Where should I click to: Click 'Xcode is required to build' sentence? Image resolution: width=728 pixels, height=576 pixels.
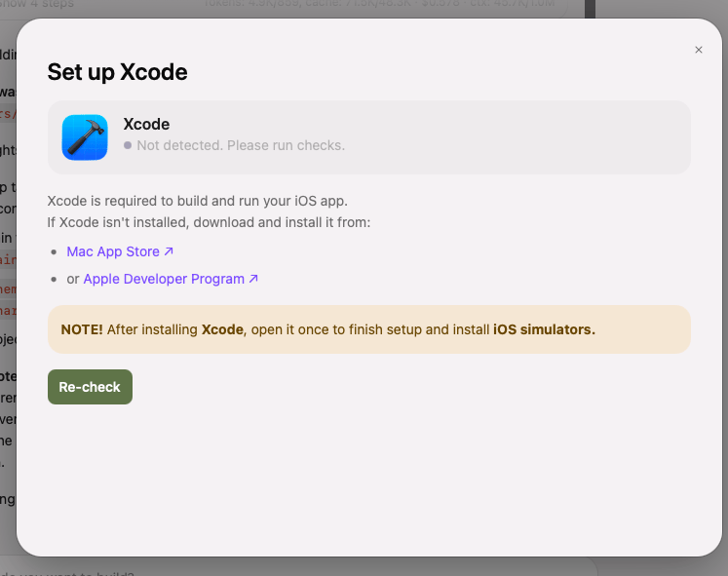click(197, 201)
